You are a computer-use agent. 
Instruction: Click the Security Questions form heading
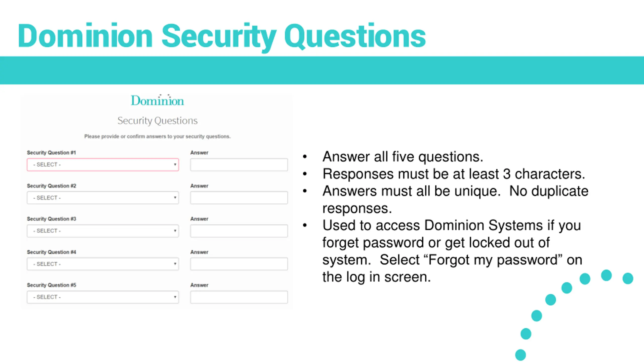157,121
